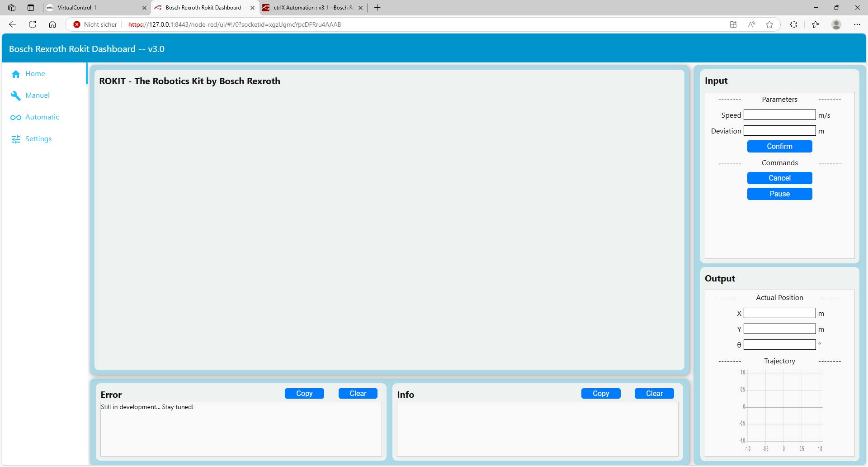Click the Settings sliders icon

point(16,139)
